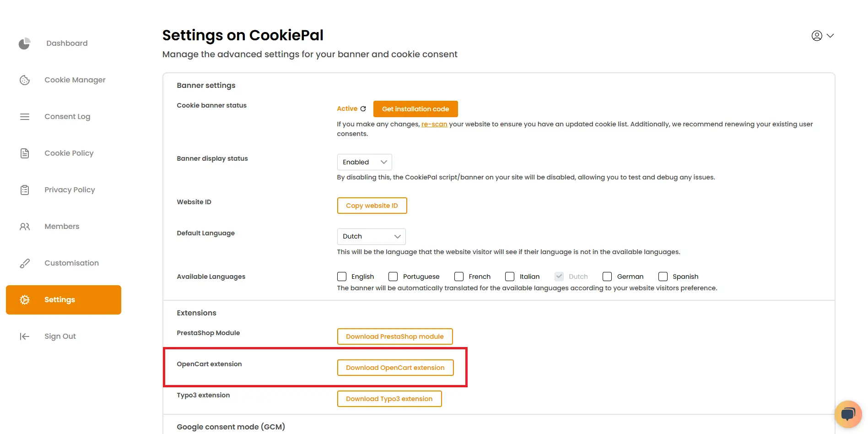Click the Privacy Policy clipboard icon
Viewport: 868px width, 434px height.
pyautogui.click(x=24, y=190)
